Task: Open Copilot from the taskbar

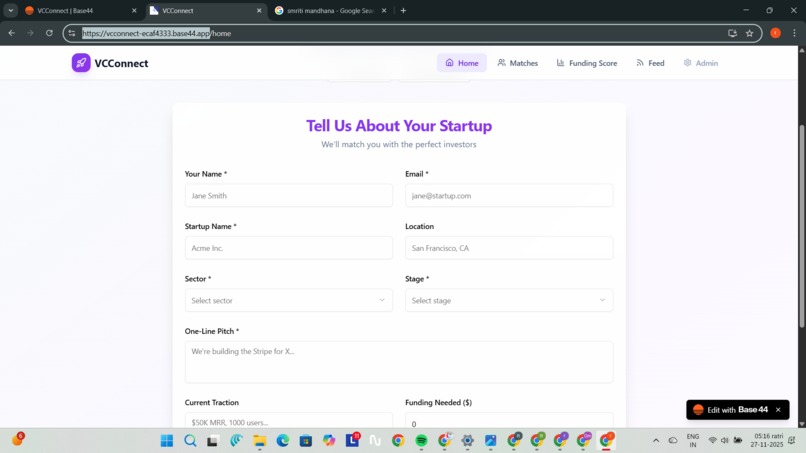Action: pyautogui.click(x=329, y=441)
